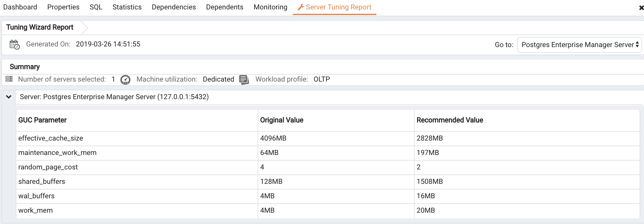The height and width of the screenshot is (224, 644).
Task: Click the Tuning Wizard Report breadcrumb
Action: [40, 27]
